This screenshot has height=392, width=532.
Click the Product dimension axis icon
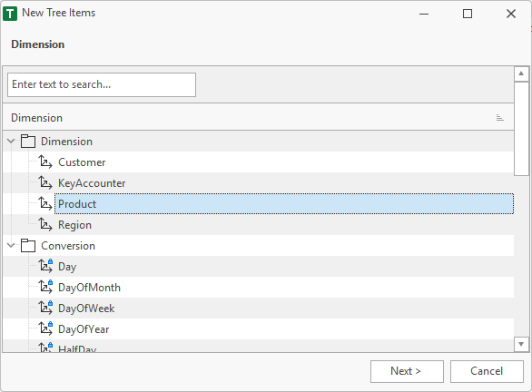(45, 203)
